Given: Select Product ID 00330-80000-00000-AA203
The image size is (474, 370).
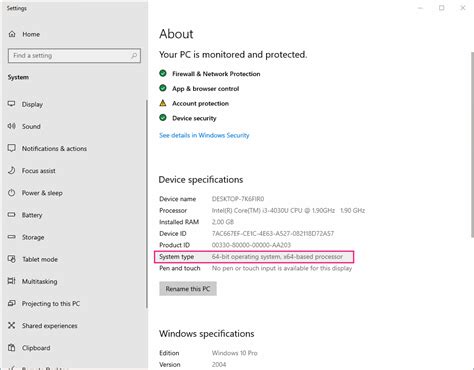Looking at the screenshot, I should pos(251,245).
